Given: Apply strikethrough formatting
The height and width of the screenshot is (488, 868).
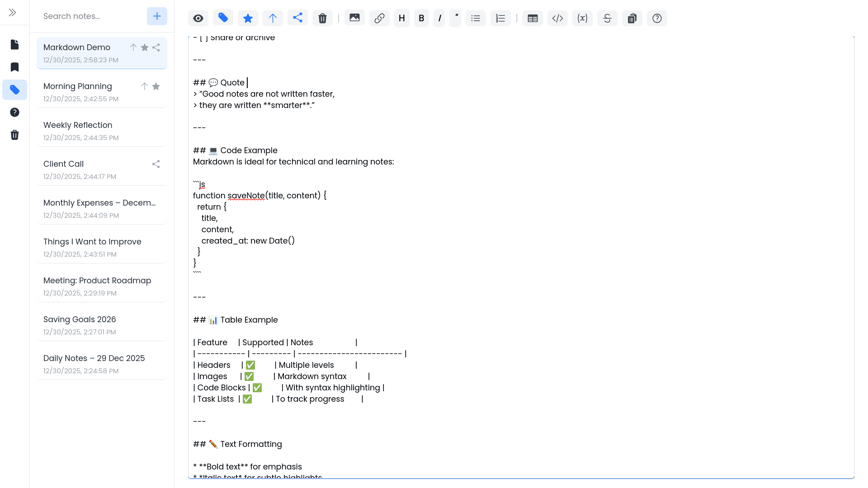Looking at the screenshot, I should [x=607, y=18].
